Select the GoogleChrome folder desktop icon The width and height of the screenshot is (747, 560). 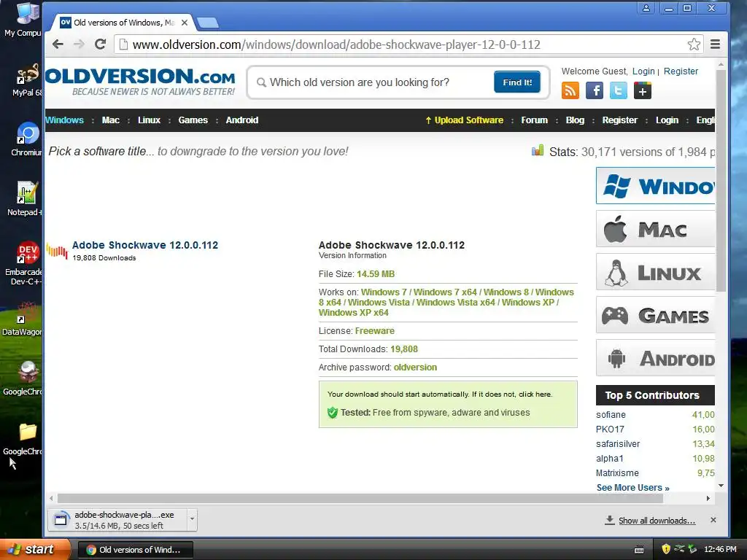(23, 438)
